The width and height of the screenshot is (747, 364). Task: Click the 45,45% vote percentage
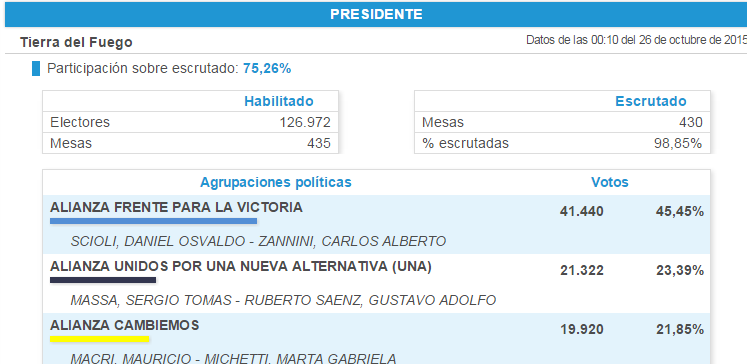click(680, 212)
